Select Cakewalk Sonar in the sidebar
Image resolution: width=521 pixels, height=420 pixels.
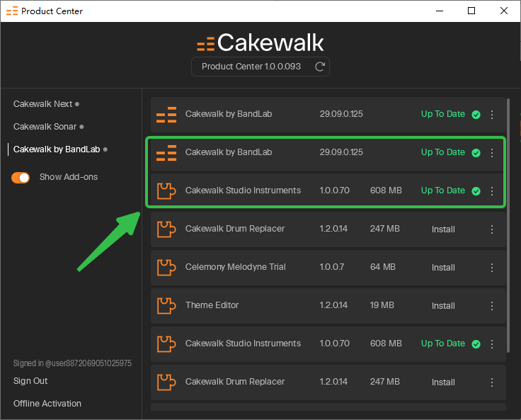click(45, 127)
